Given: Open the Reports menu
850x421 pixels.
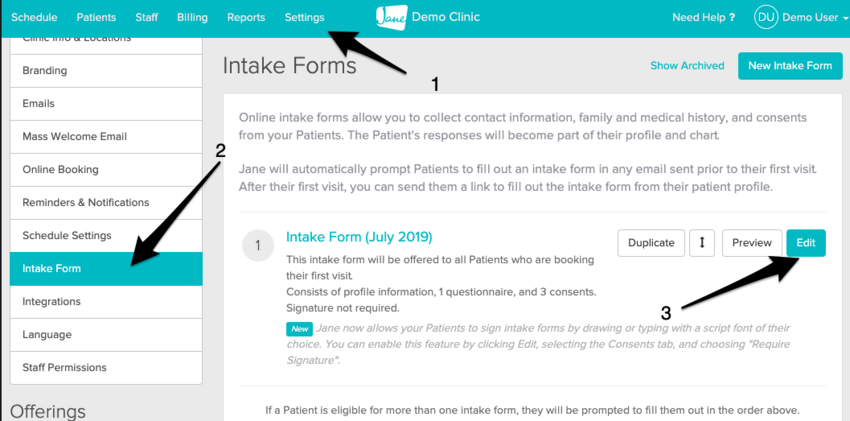Looking at the screenshot, I should click(x=246, y=18).
